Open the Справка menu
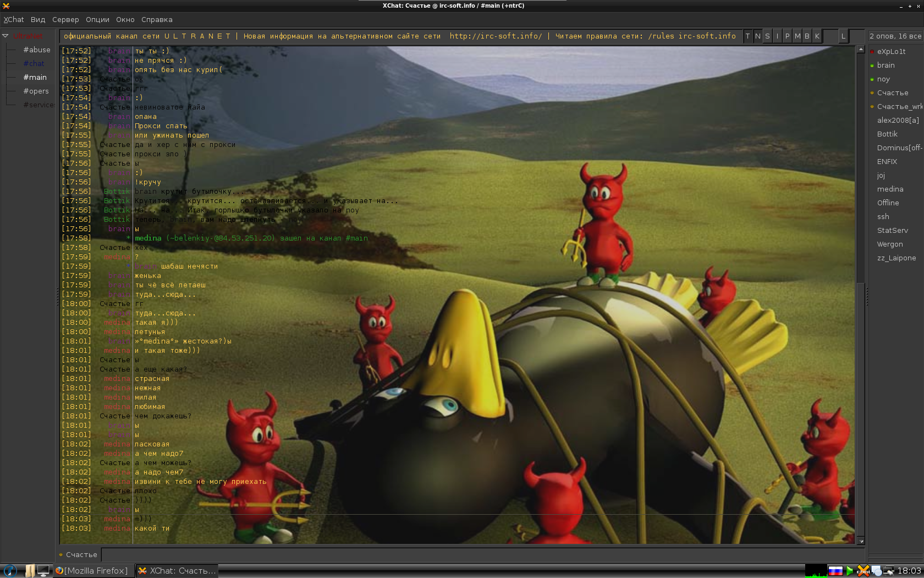 pos(157,19)
